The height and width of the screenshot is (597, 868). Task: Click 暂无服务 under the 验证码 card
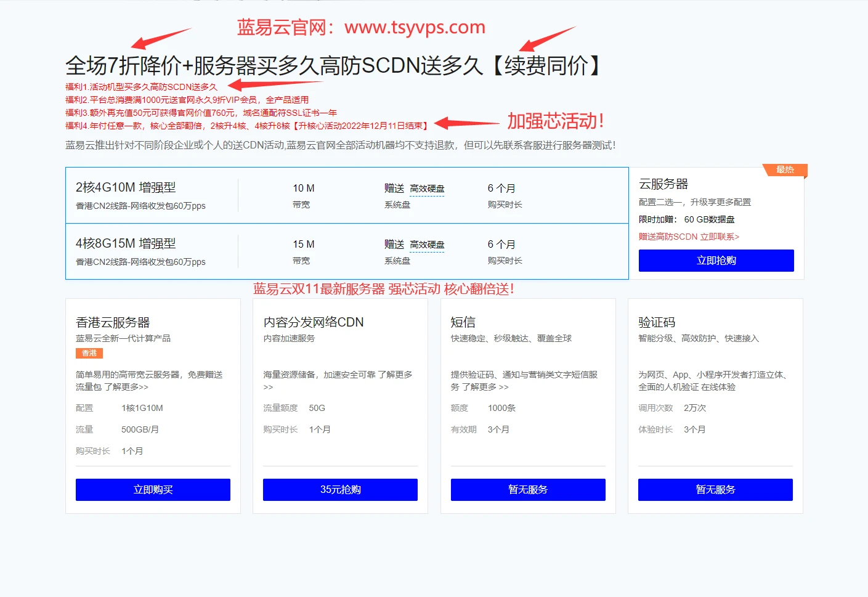(715, 490)
